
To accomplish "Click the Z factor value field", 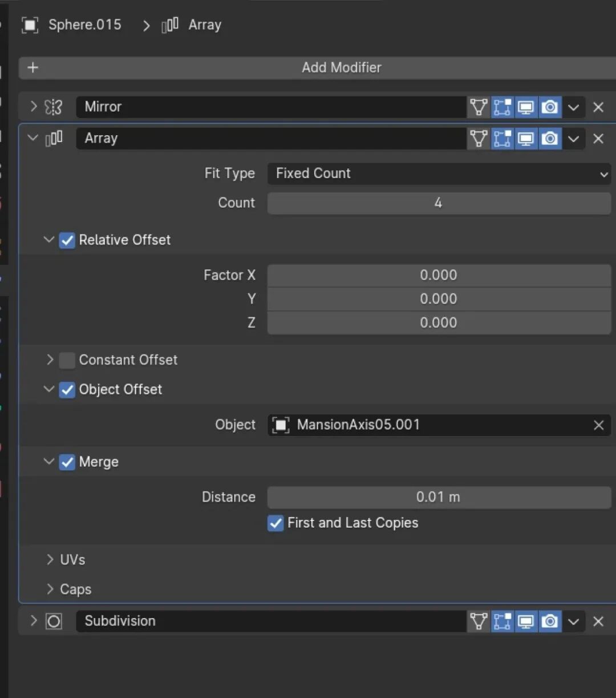I will point(439,323).
